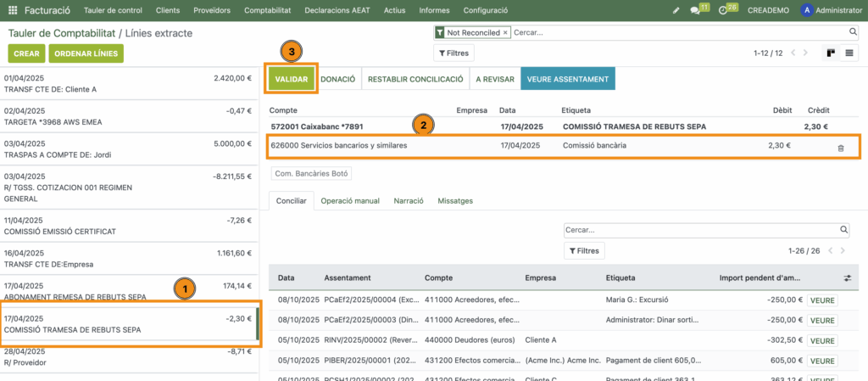Expand the top Filtres dropdown
Viewport: 868px width, 381px height.
point(453,53)
